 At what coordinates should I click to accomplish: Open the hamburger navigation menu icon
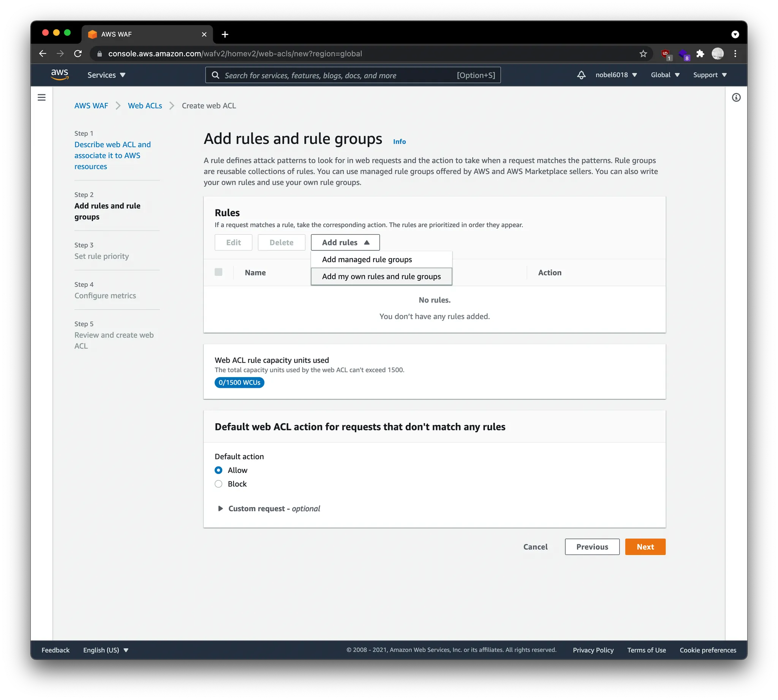click(41, 97)
